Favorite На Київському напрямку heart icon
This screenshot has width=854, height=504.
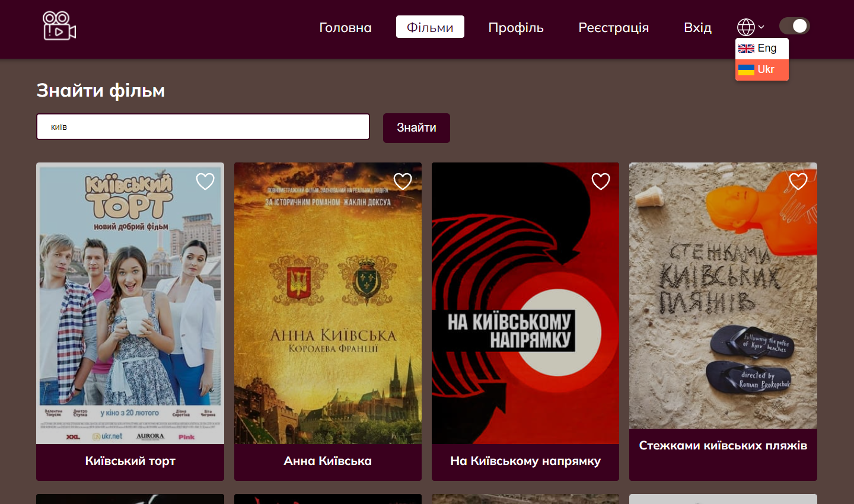pos(601,181)
